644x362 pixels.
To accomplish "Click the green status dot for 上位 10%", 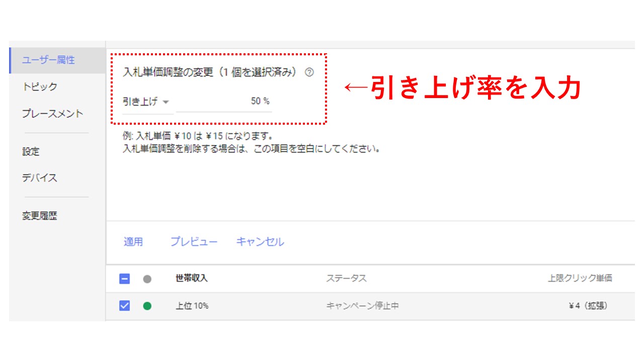I will click(x=147, y=306).
